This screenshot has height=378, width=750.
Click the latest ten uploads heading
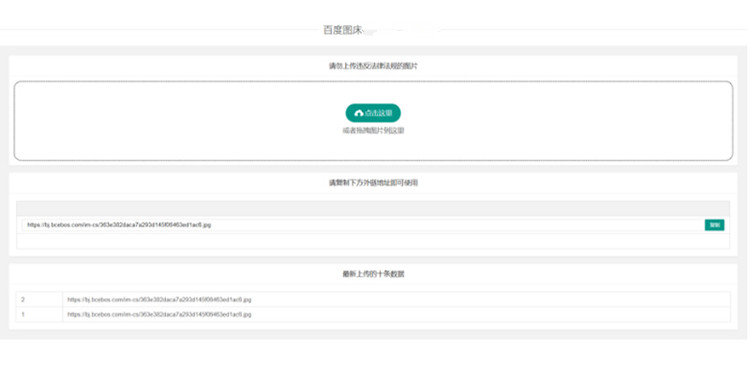[373, 274]
